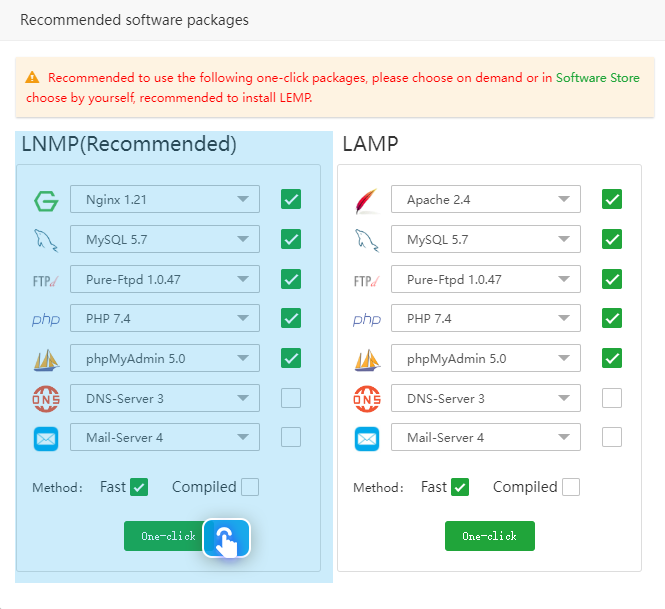Open the Software Store link
Image resolution: width=665 pixels, height=609 pixels.
coord(598,78)
